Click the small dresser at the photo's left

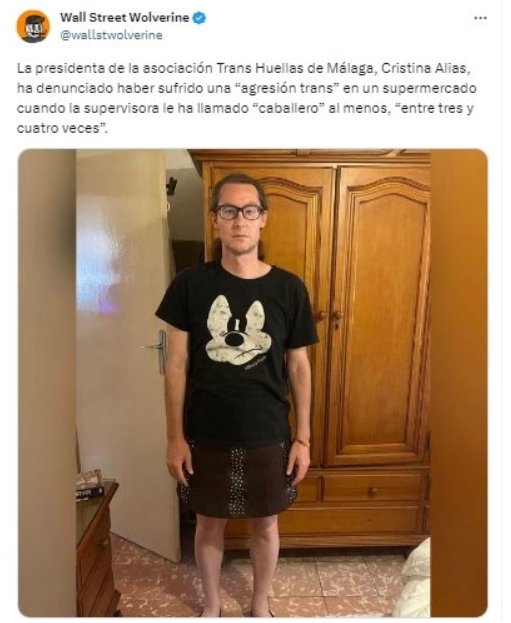click(97, 550)
